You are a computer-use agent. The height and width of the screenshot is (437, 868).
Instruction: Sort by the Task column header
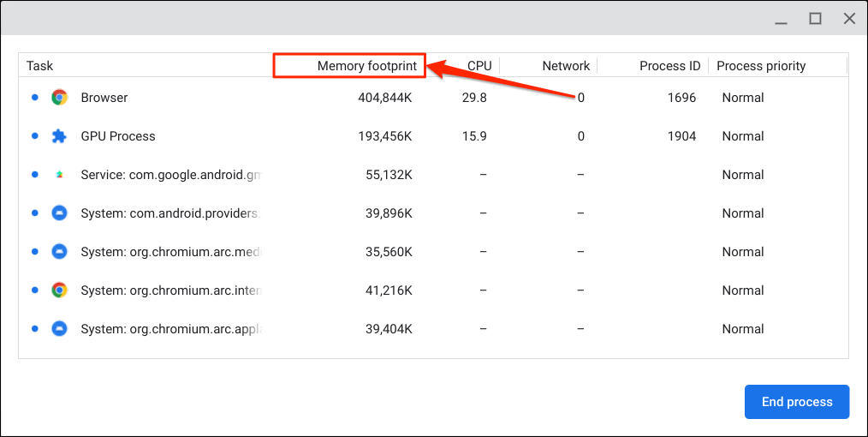(x=40, y=66)
